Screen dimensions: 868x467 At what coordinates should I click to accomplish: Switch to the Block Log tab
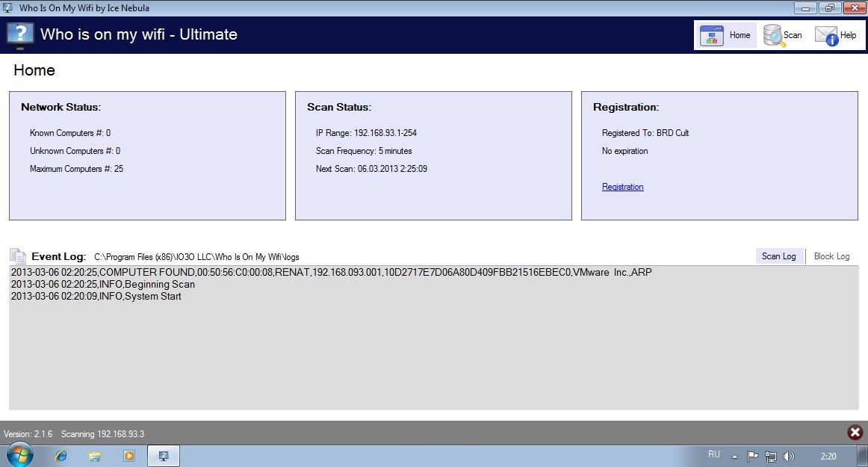pyautogui.click(x=831, y=256)
